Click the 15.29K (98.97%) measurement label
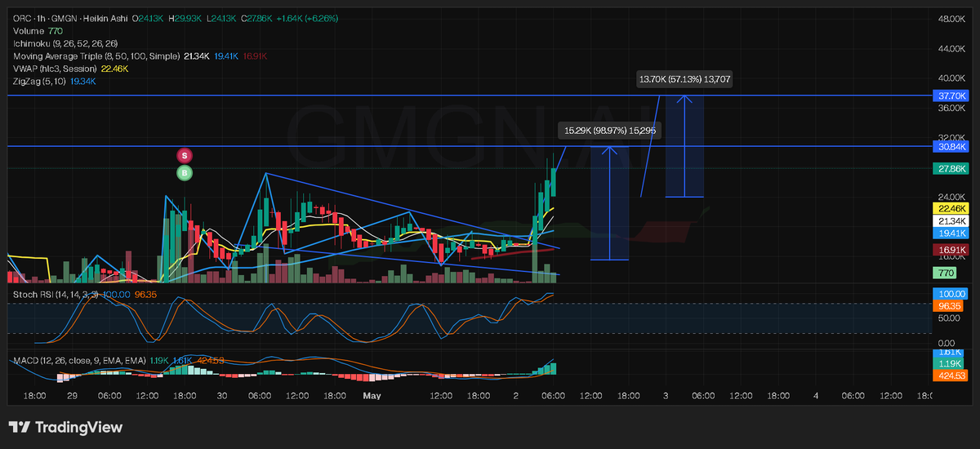 point(610,130)
